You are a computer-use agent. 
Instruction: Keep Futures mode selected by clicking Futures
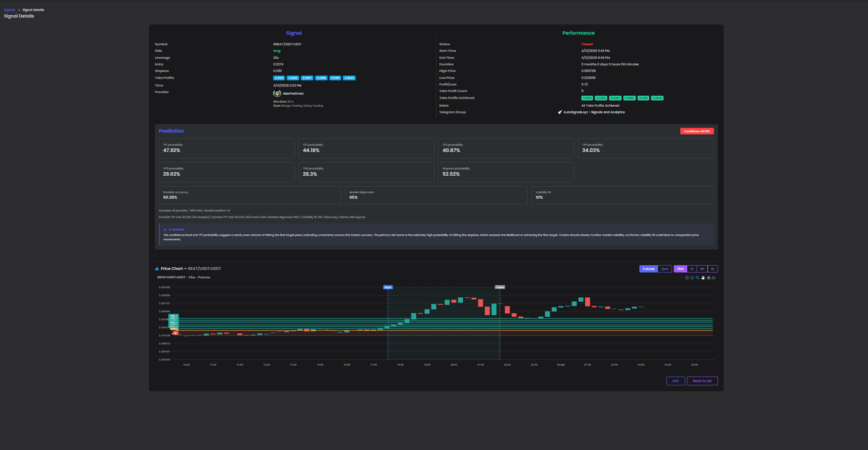click(x=649, y=268)
